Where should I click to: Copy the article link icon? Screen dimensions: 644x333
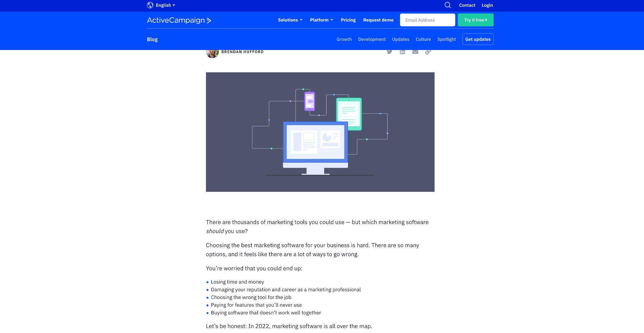pyautogui.click(x=428, y=52)
